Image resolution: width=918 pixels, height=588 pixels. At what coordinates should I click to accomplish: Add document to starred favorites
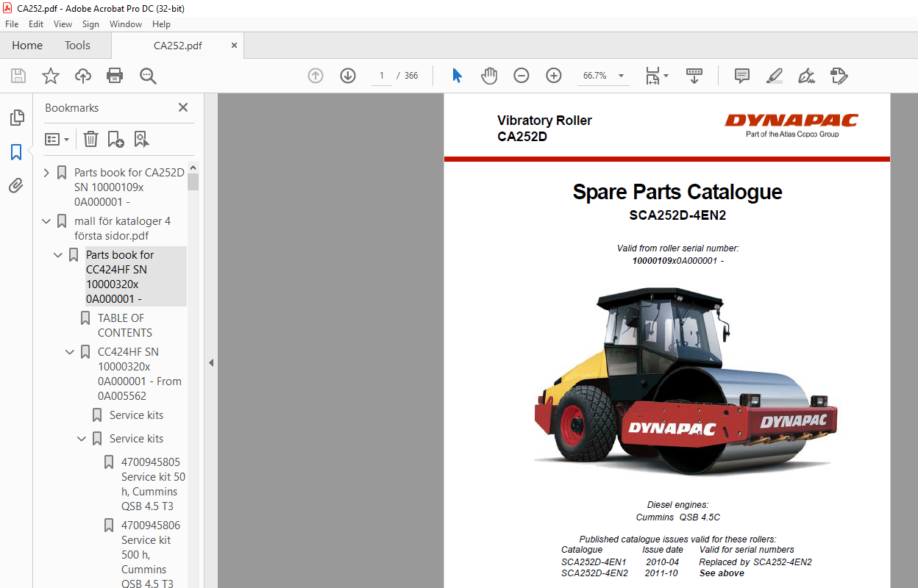coord(50,76)
